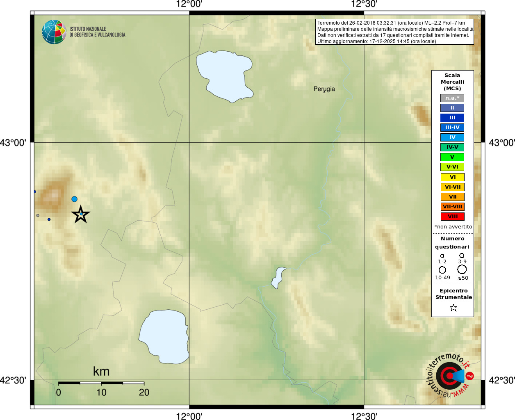Click the top 12°30' longitude label

coord(364,4)
